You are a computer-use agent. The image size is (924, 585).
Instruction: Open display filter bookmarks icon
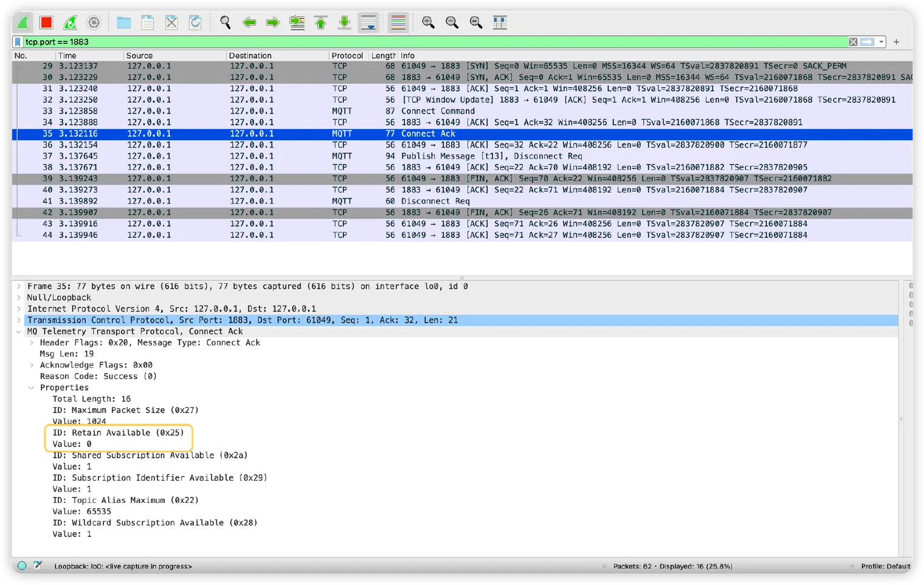click(18, 42)
